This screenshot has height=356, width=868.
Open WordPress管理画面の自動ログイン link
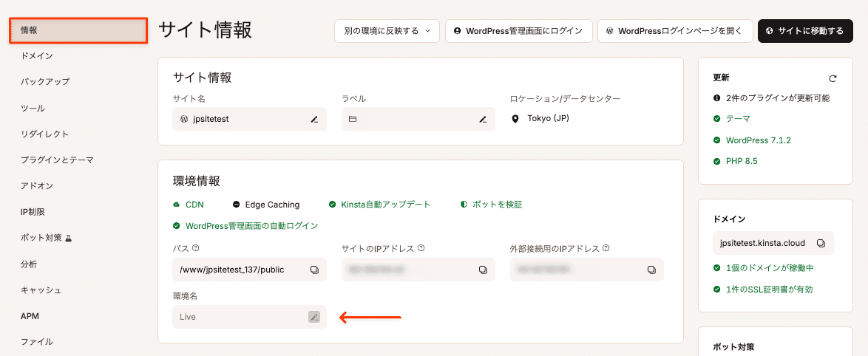point(252,225)
